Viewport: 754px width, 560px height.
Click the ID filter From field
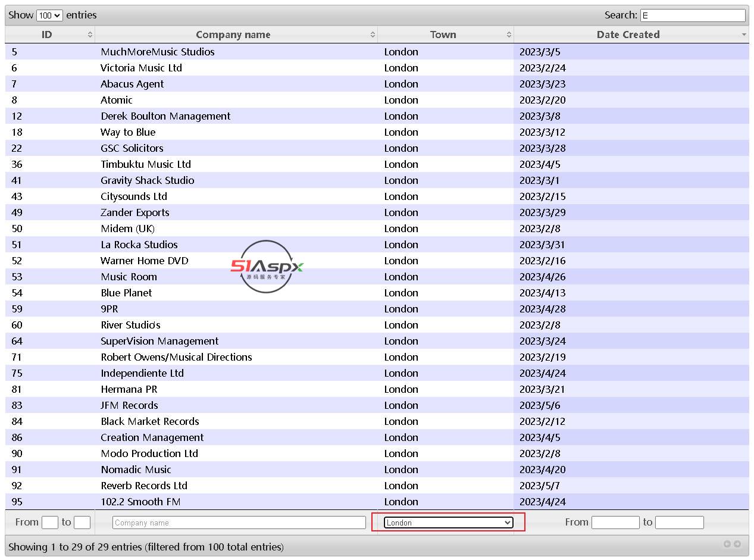tap(50, 523)
